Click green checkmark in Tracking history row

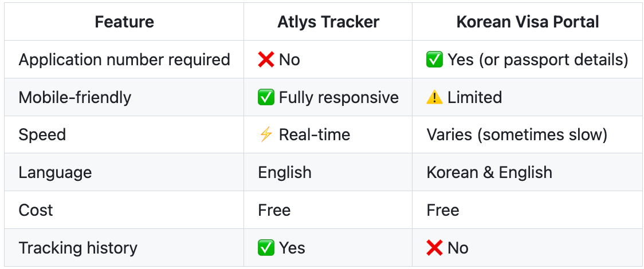266,248
